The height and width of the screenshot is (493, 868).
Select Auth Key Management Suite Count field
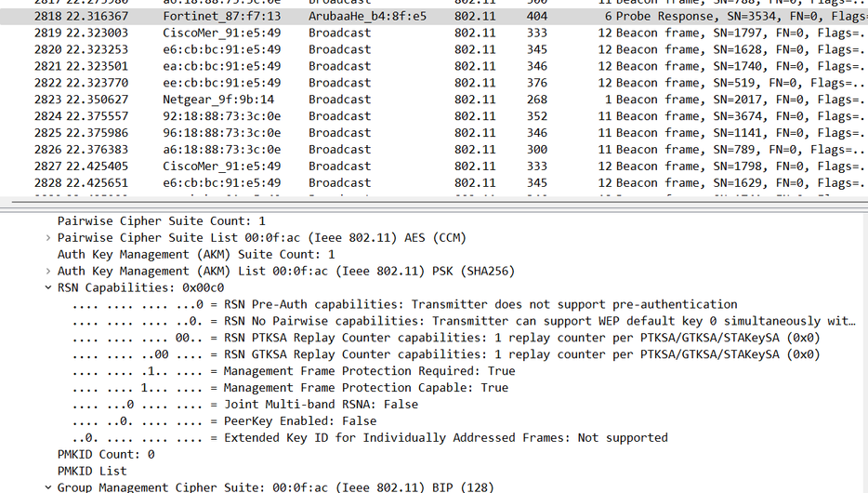(196, 255)
